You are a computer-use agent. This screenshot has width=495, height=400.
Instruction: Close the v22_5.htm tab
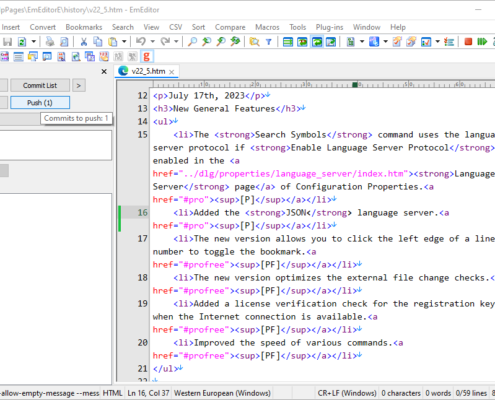(x=172, y=72)
